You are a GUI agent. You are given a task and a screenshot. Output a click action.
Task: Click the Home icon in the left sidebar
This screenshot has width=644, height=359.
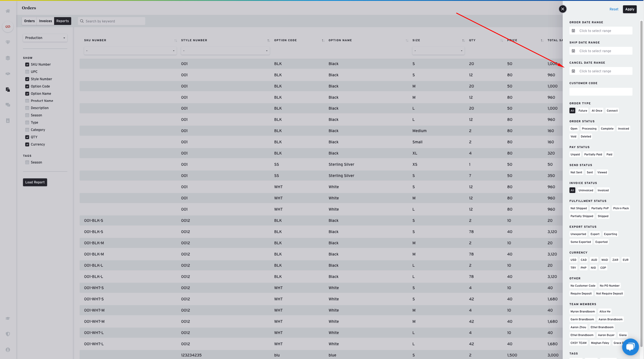(x=7, y=11)
